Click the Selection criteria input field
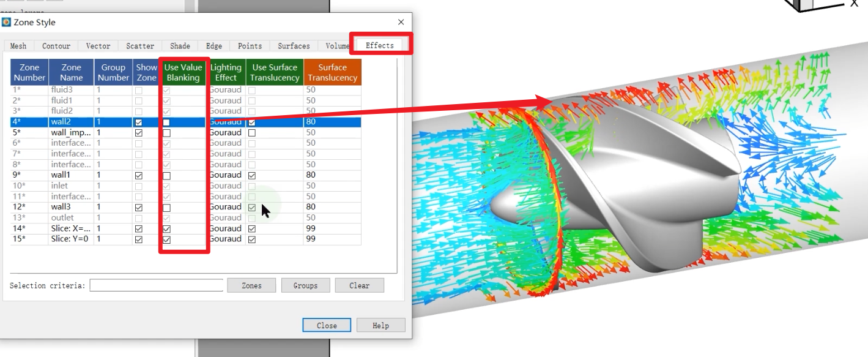This screenshot has width=868, height=357. (x=157, y=285)
